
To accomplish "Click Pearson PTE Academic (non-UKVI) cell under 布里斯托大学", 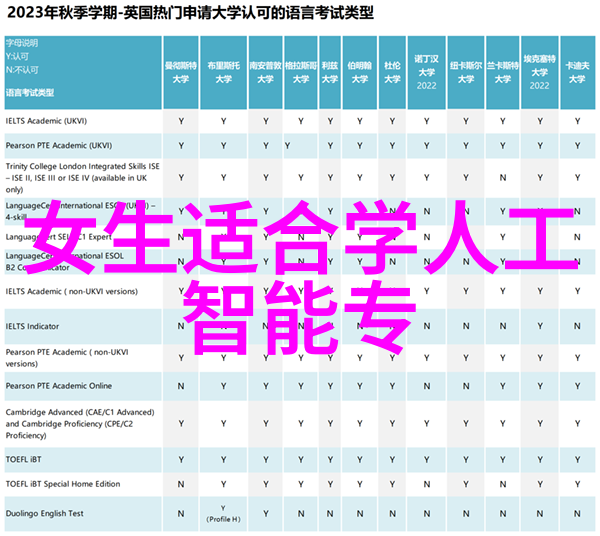I will point(223,358).
